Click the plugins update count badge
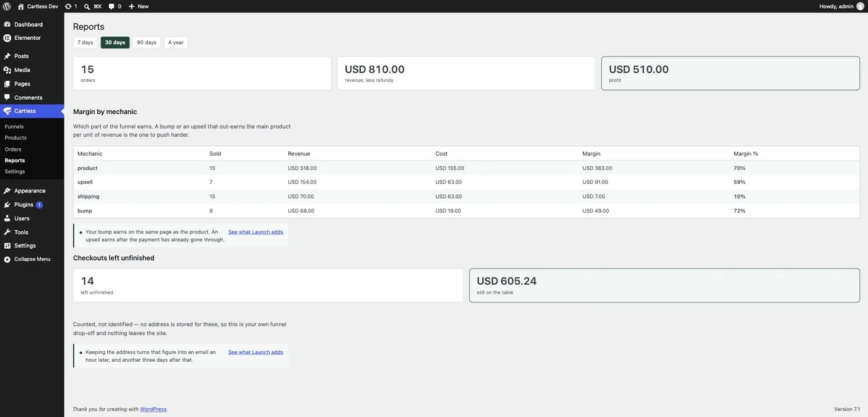Viewport: 868px width, 417px height. (39, 205)
